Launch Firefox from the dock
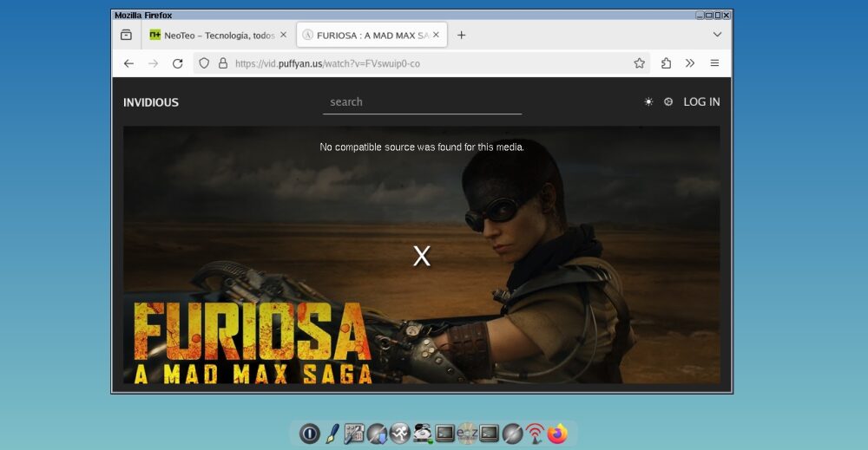The image size is (868, 450). point(557,434)
